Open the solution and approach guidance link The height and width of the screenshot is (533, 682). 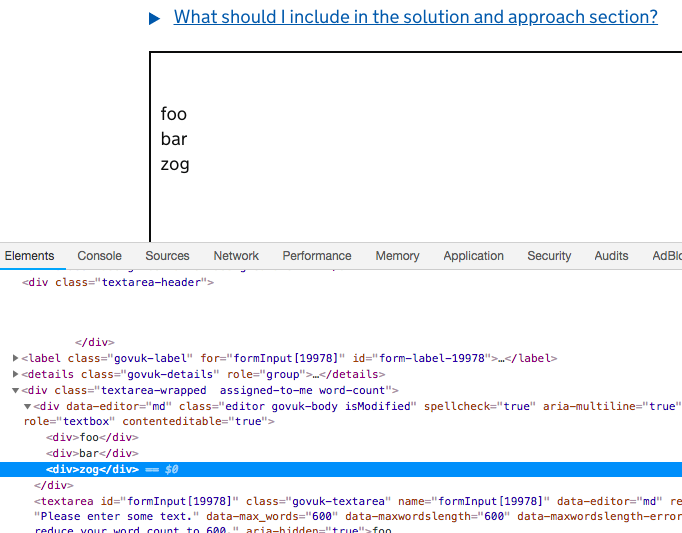pos(415,17)
